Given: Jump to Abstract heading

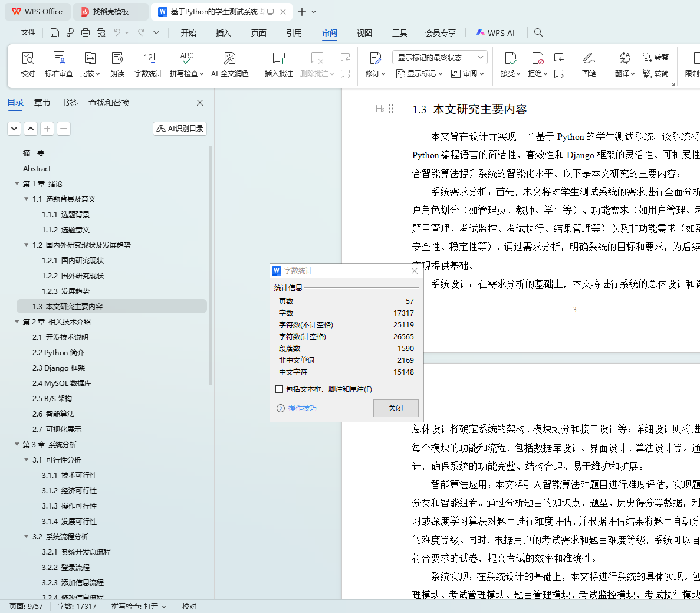Looking at the screenshot, I should (37, 168).
